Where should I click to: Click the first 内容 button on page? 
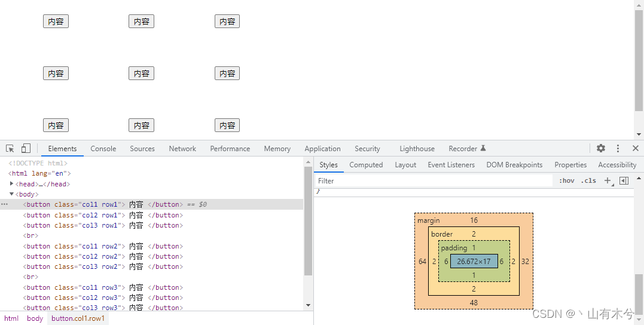[x=56, y=22]
